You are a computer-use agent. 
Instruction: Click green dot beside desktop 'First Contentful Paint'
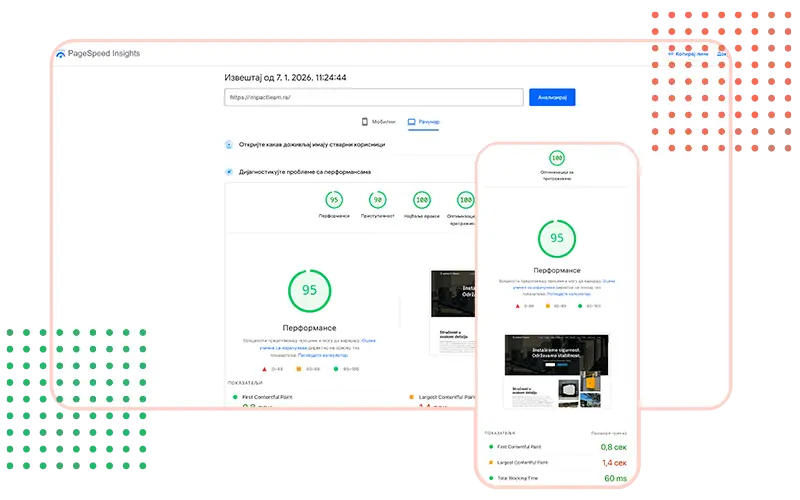[x=235, y=397]
